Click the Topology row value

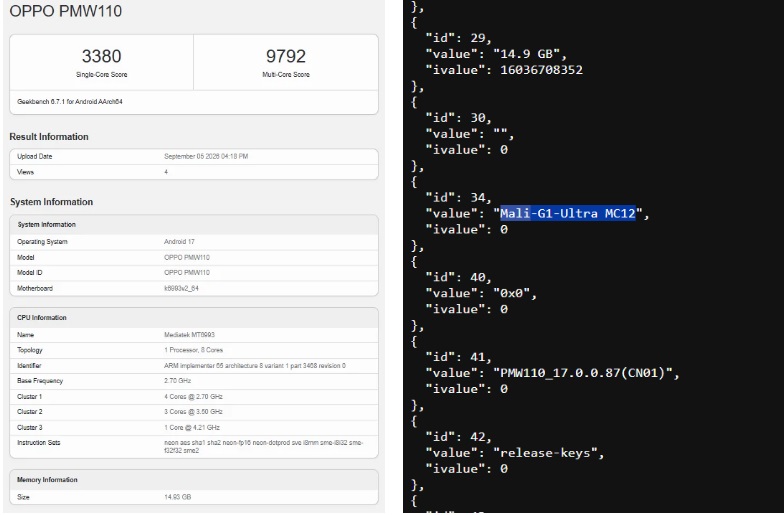(194, 350)
